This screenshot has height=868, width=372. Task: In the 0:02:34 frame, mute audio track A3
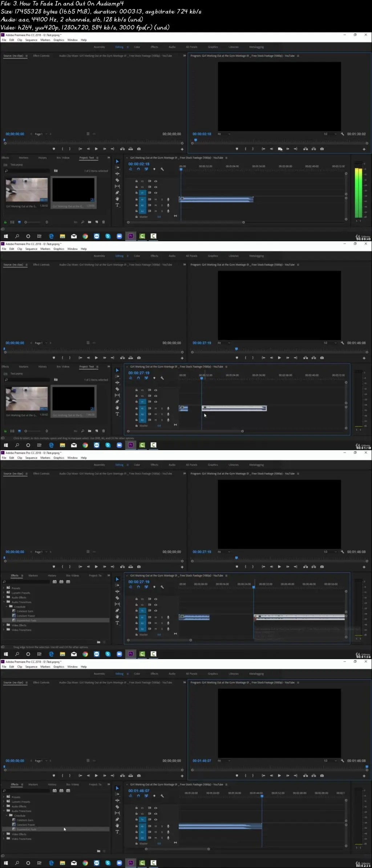point(156,838)
